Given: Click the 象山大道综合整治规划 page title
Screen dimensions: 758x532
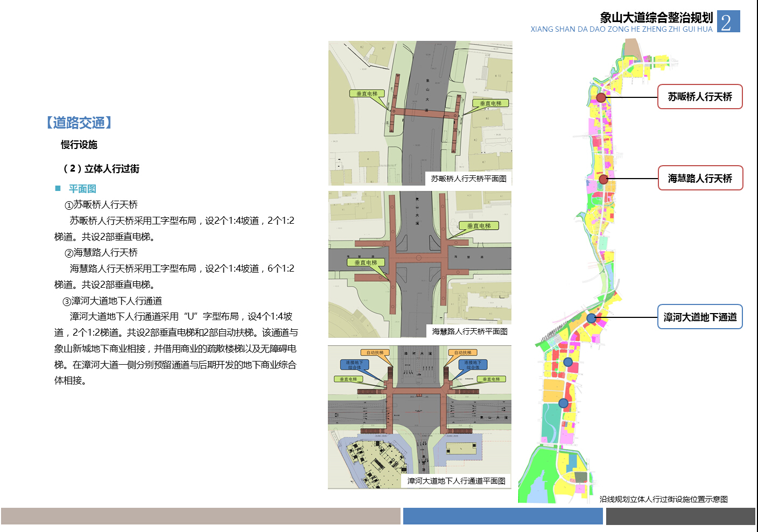Looking at the screenshot, I should (x=656, y=18).
